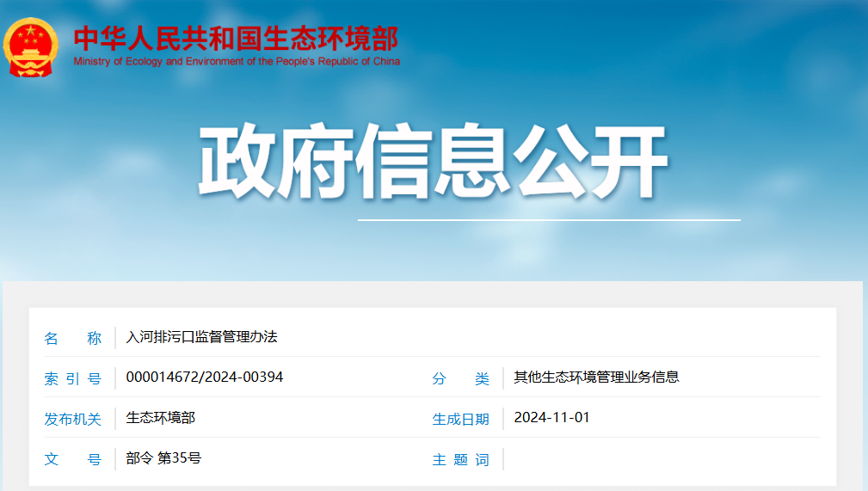
Task: Select category value 其他生态环境管理业务信息
Action: [596, 377]
